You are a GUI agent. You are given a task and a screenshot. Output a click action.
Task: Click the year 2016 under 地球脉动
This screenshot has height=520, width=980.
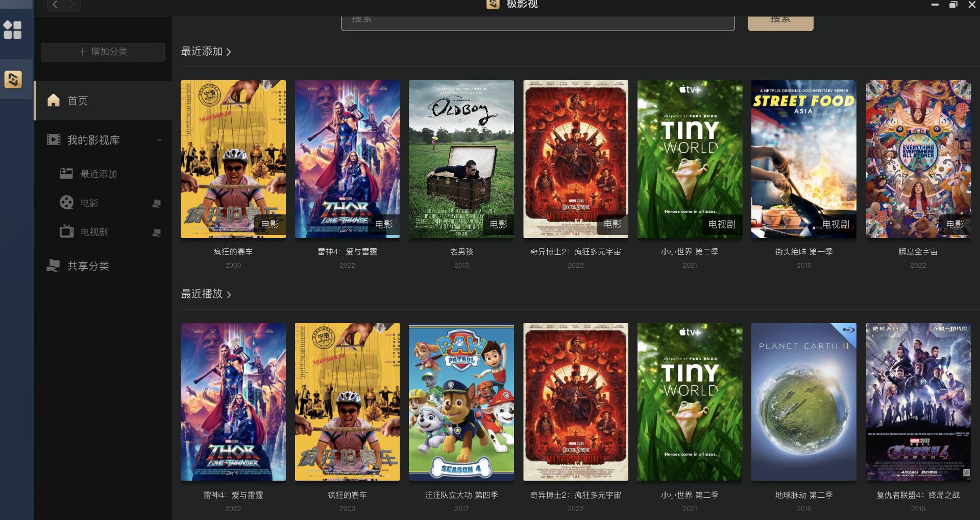(x=804, y=509)
